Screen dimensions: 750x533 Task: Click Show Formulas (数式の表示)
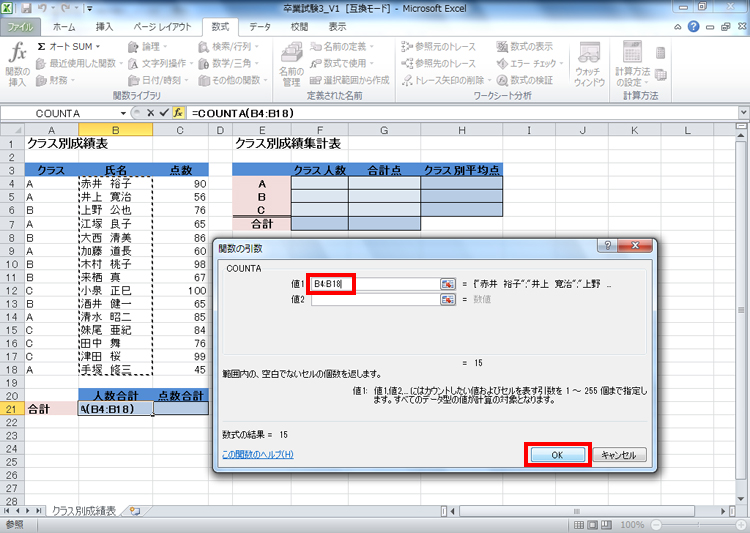point(524,46)
